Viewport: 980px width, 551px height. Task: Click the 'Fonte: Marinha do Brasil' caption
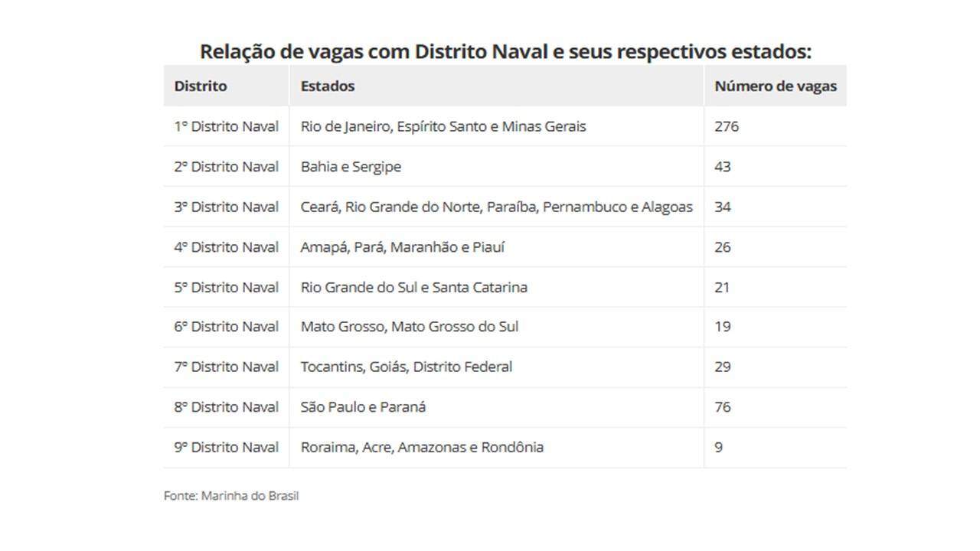point(231,496)
